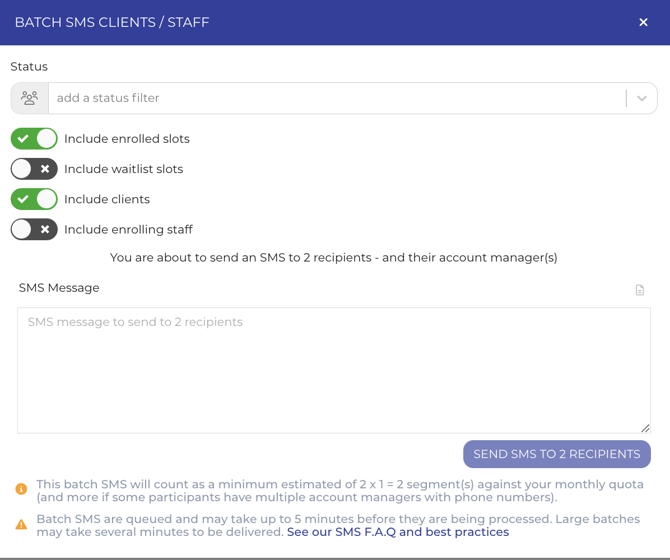670x560 pixels.
Task: Enable the Include waitlist slots toggle
Action: point(34,169)
